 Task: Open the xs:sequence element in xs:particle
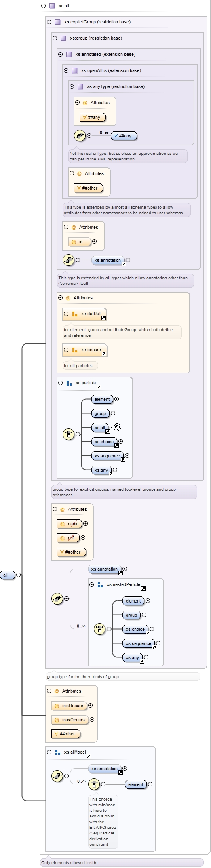108,456
